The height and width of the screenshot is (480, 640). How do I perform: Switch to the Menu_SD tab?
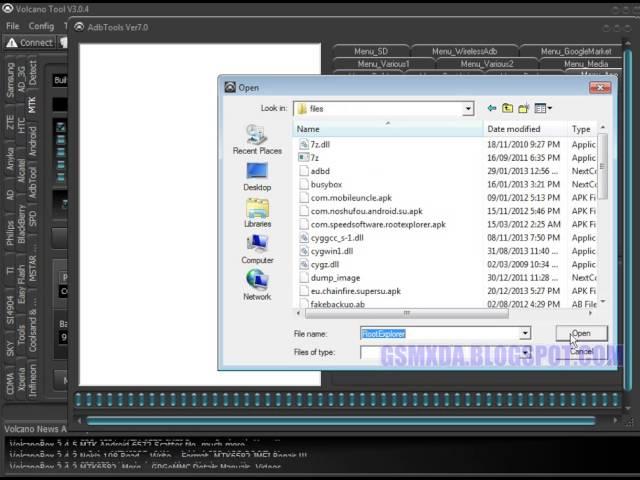(371, 51)
